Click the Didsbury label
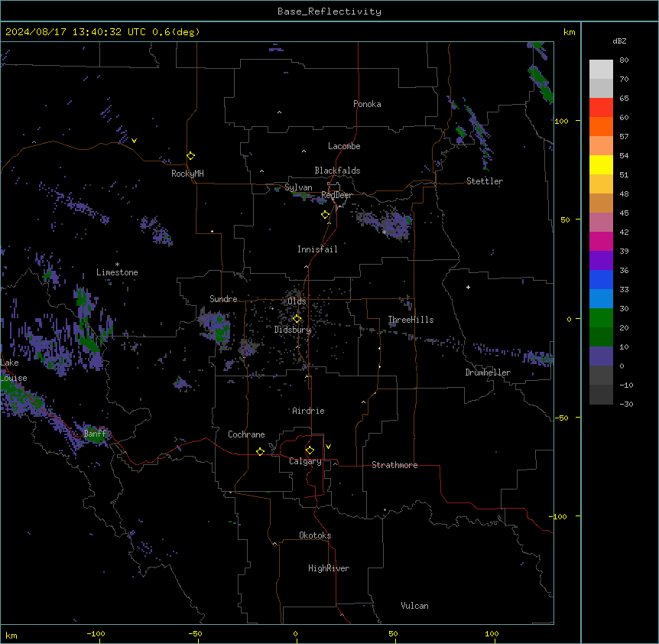 (x=293, y=330)
